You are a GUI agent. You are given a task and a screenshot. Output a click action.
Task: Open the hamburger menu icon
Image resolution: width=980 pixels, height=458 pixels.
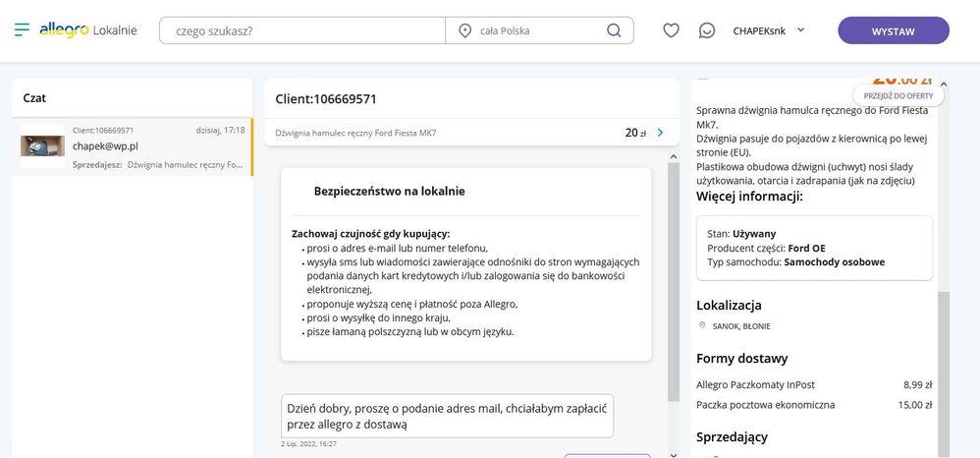click(22, 29)
